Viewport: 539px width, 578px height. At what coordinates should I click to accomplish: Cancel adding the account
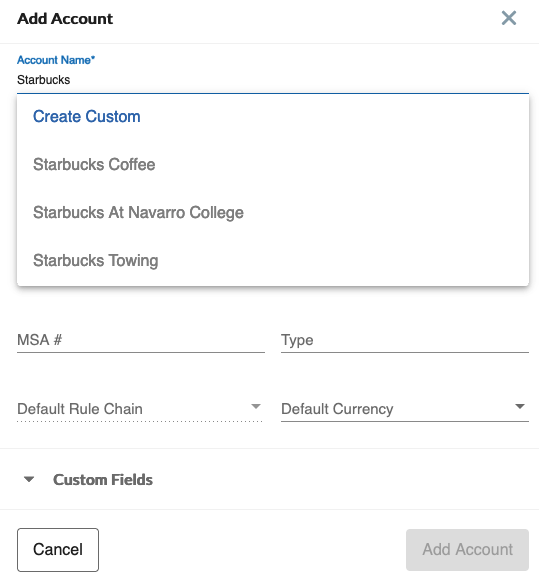coord(58,550)
